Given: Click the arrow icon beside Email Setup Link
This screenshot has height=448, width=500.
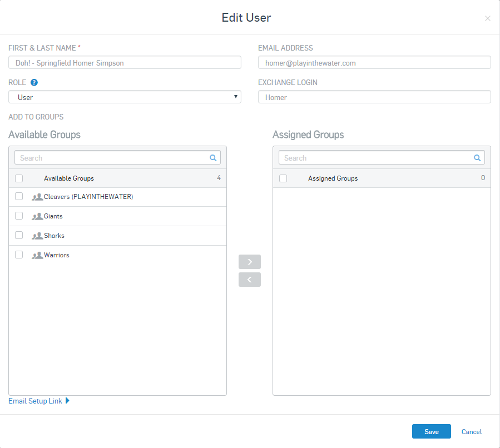Looking at the screenshot, I should click(67, 400).
